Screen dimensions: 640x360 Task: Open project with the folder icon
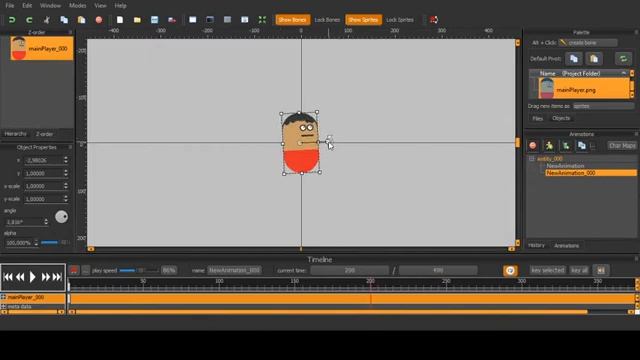pyautogui.click(x=137, y=20)
